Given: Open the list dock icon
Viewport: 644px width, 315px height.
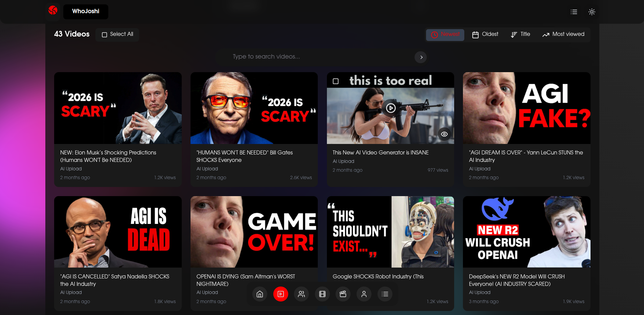Looking at the screenshot, I should click(385, 294).
